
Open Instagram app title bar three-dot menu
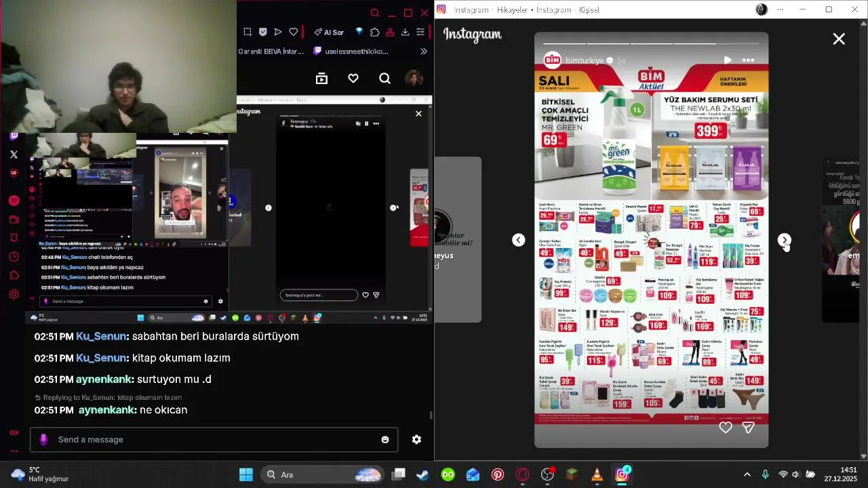(781, 9)
